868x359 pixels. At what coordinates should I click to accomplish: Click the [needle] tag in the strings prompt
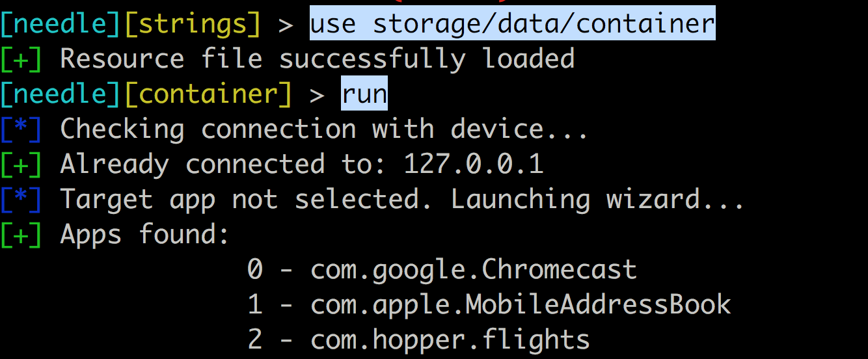(61, 24)
